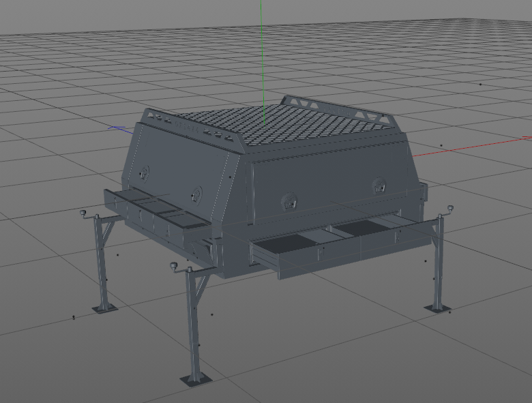The height and width of the screenshot is (403, 532).
Task: Click the left latch on the front door panel
Action: [291, 200]
